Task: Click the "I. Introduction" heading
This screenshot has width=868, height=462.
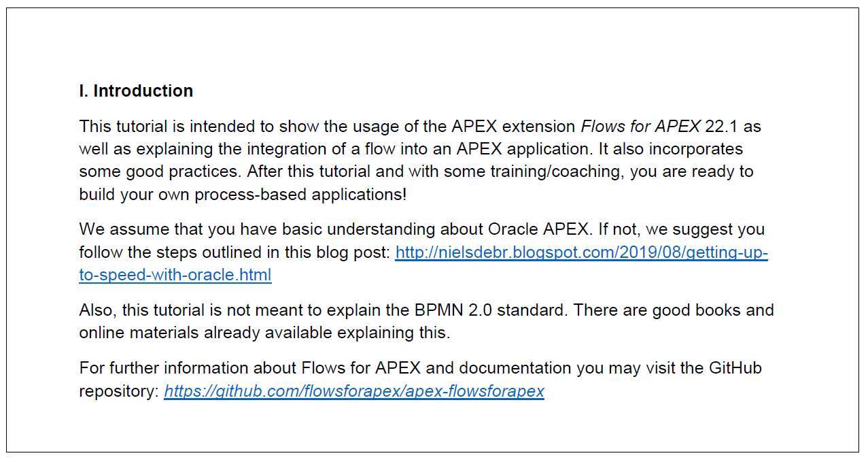Action: click(136, 91)
